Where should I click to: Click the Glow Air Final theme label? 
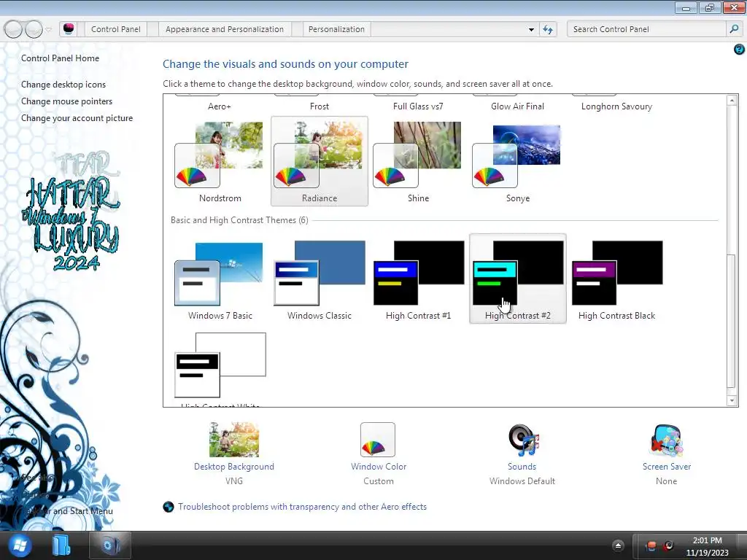pyautogui.click(x=517, y=106)
